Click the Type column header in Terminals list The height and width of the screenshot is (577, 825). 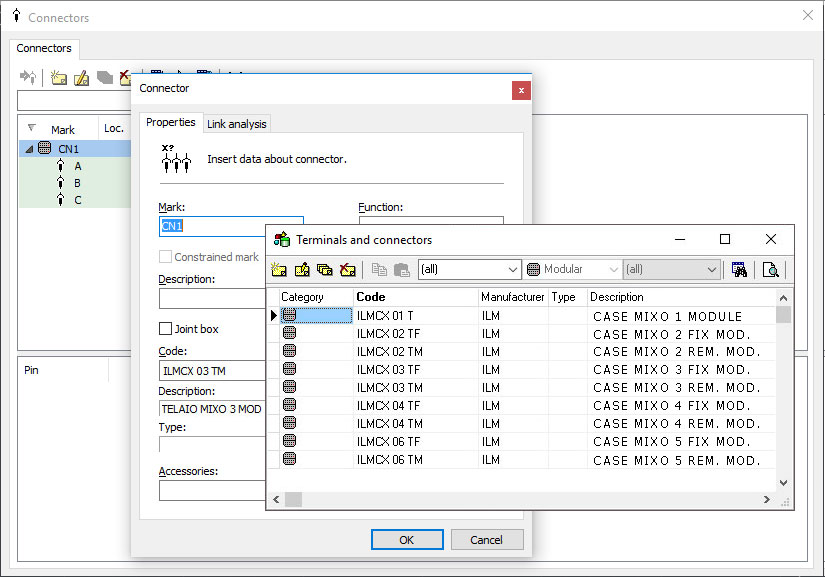(568, 297)
